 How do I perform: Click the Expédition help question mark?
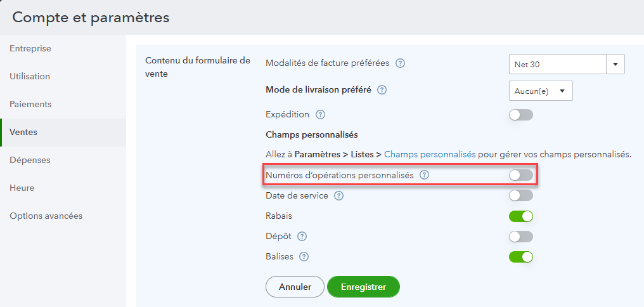click(320, 115)
